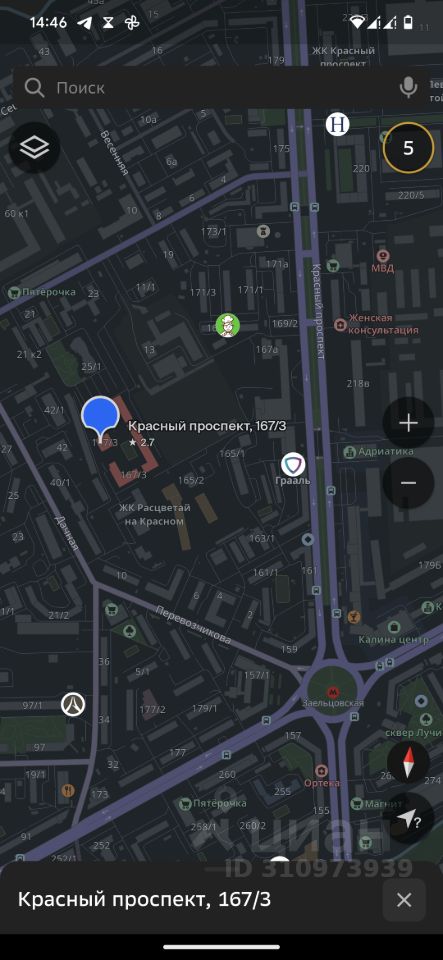Open the green chef restaurant marker
The width and height of the screenshot is (443, 960).
[228, 325]
